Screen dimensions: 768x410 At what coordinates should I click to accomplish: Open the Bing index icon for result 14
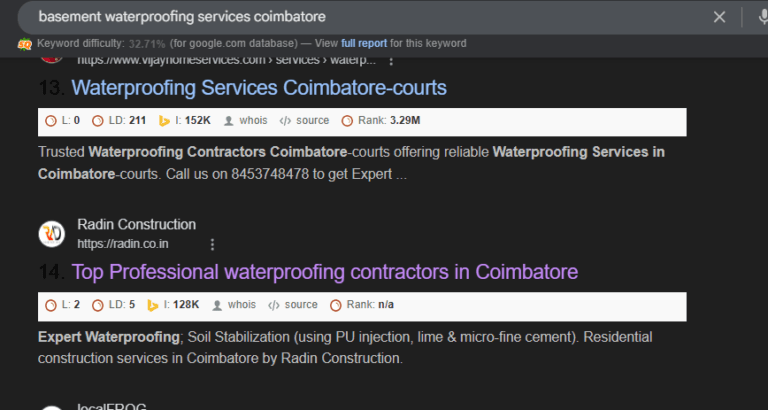coord(152,305)
